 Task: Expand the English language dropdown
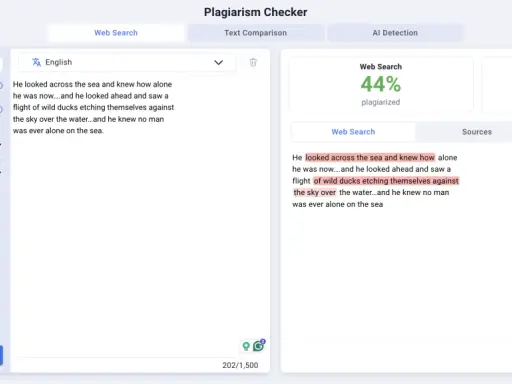click(x=127, y=62)
